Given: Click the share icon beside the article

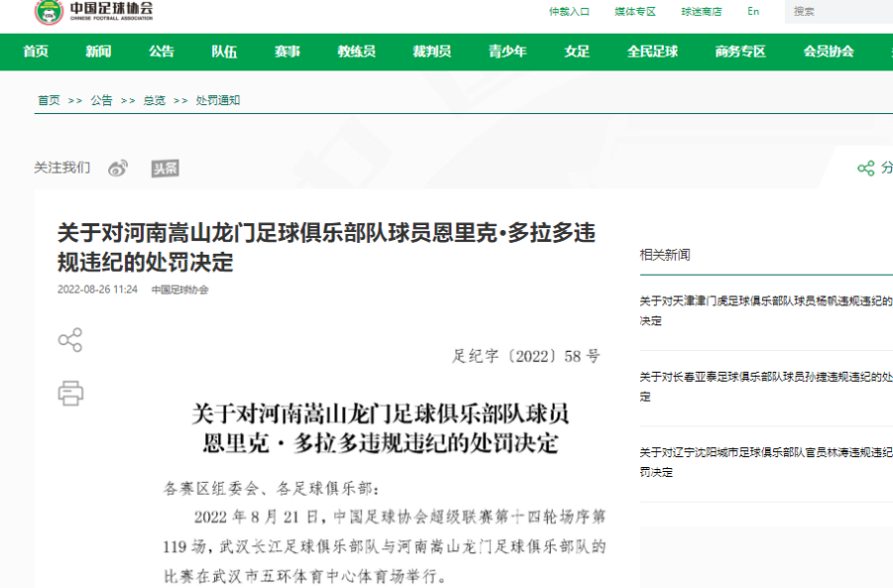Looking at the screenshot, I should pos(69,340).
